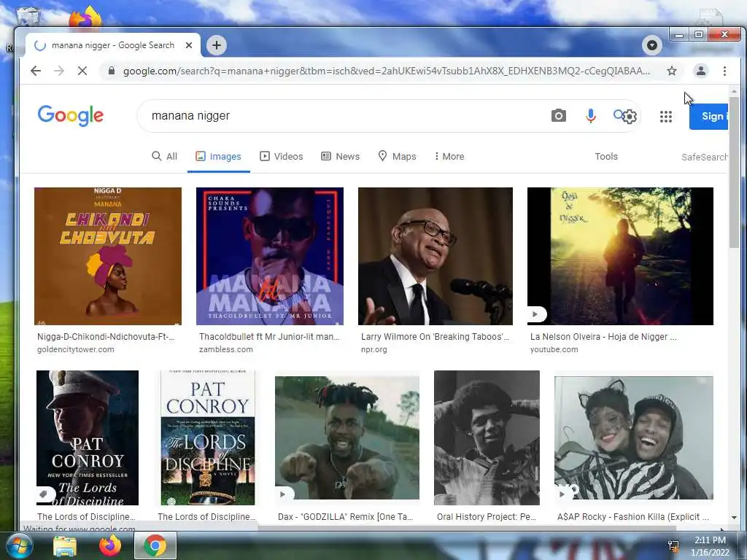Click the Google logo
Image resolution: width=747 pixels, height=560 pixels.
71,116
